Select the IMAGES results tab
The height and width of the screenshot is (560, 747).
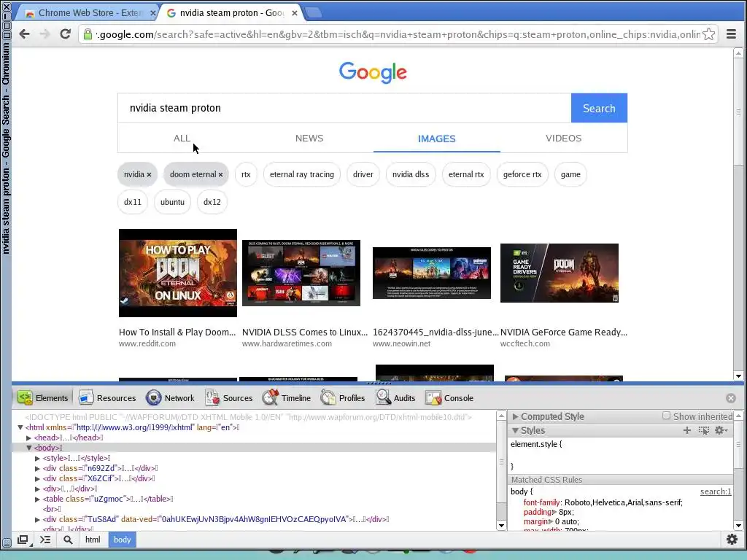[x=437, y=139]
